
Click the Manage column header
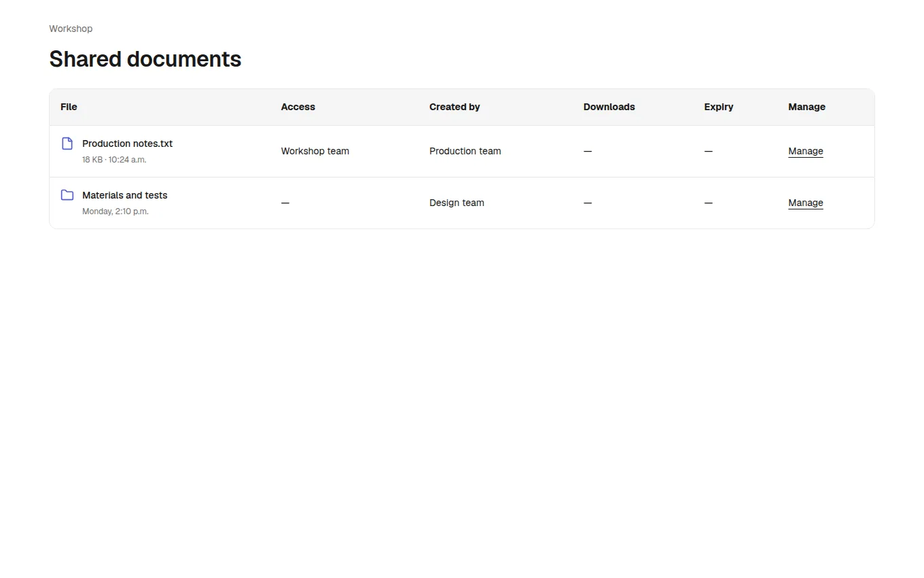[807, 107]
